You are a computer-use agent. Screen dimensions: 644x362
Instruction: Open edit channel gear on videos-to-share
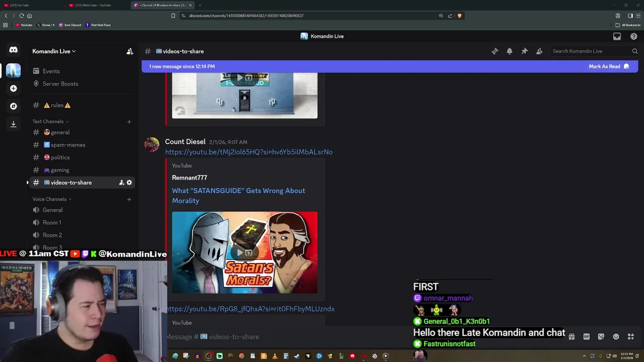[129, 183]
